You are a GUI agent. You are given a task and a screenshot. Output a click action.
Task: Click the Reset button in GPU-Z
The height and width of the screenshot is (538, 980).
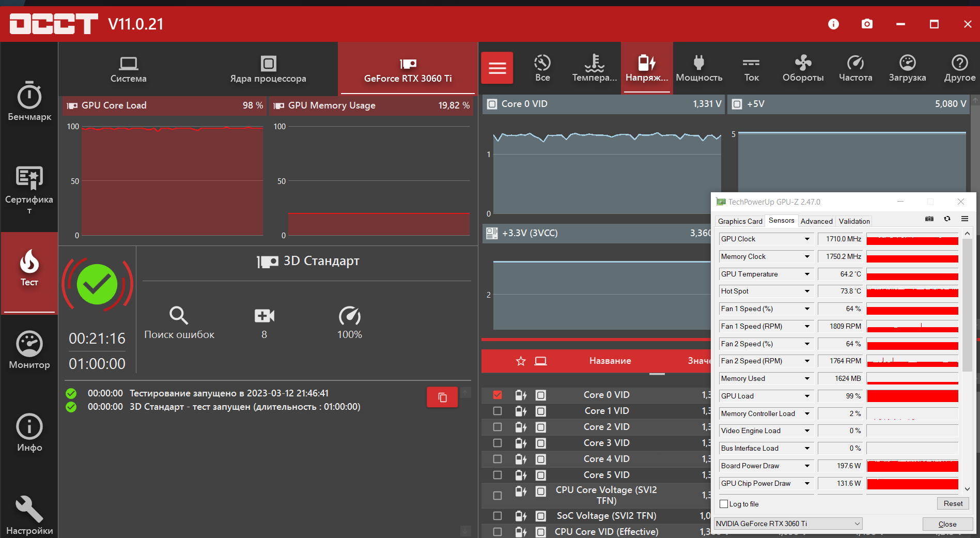coord(953,503)
